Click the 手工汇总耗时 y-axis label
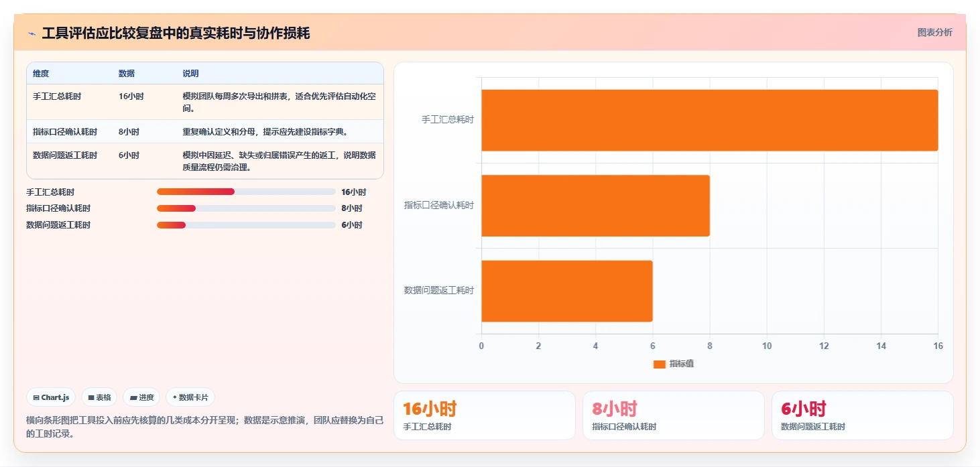This screenshot has height=467, width=980. (448, 120)
